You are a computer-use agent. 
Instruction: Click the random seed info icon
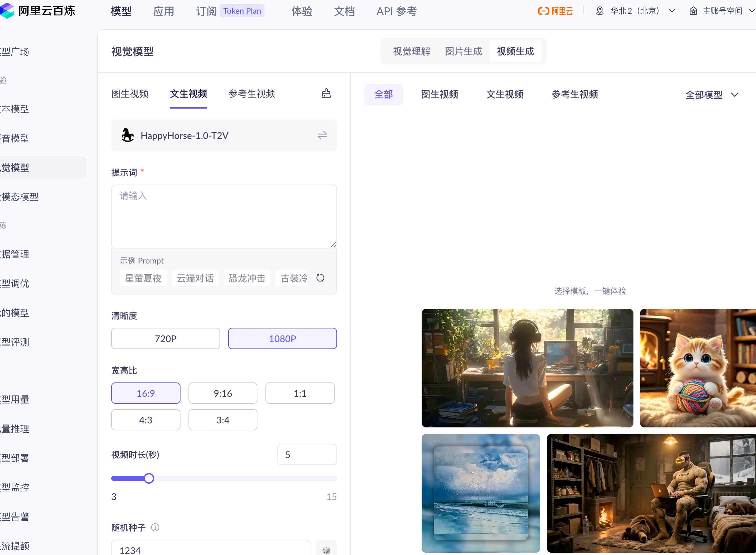coord(155,527)
